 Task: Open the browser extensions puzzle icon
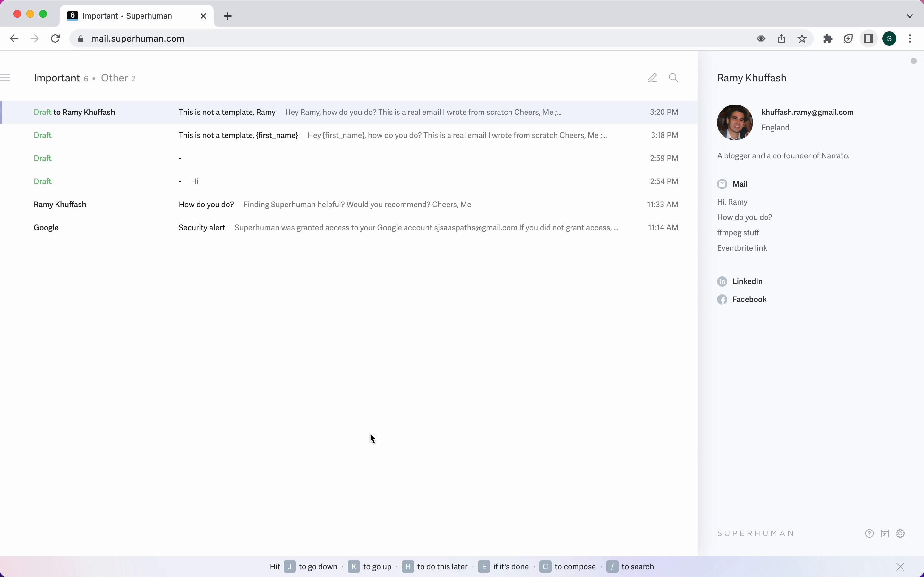[827, 38]
